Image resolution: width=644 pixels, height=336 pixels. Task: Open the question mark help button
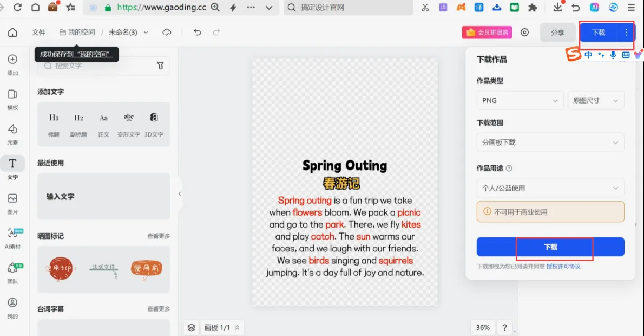504,327
